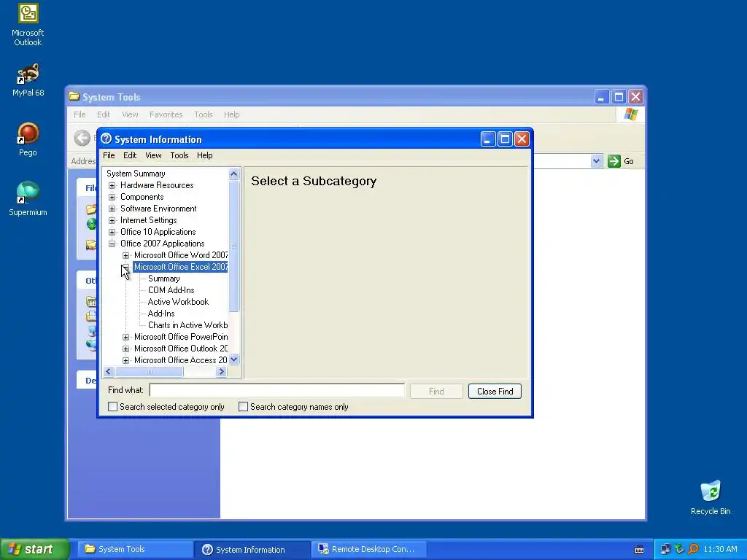Select COM Add-Ins tree item
747x560 pixels.
171,290
